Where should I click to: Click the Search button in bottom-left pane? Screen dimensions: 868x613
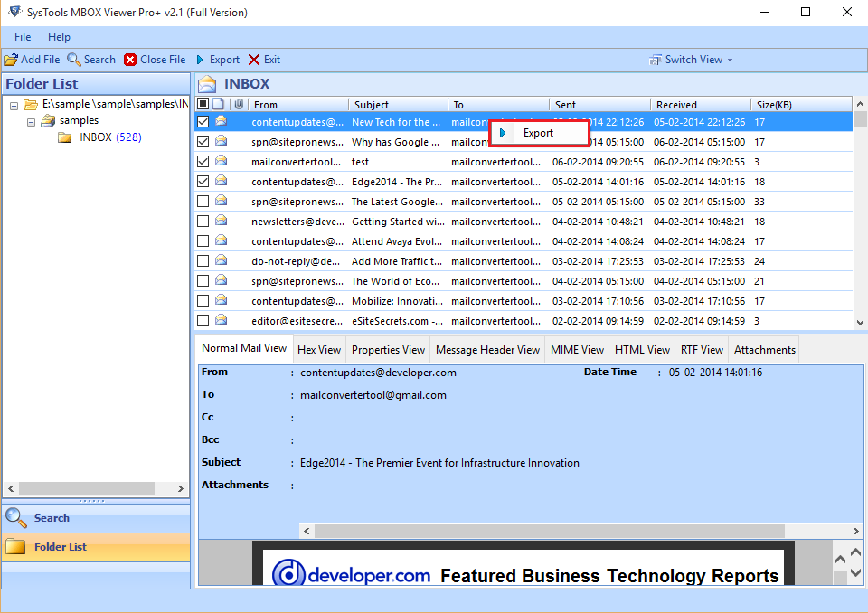click(x=96, y=518)
